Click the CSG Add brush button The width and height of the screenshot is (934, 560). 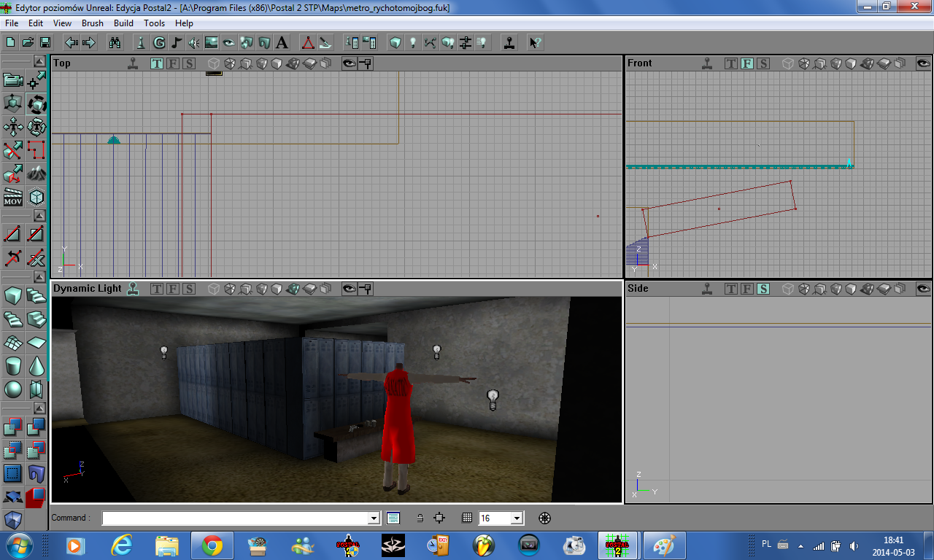click(x=13, y=427)
